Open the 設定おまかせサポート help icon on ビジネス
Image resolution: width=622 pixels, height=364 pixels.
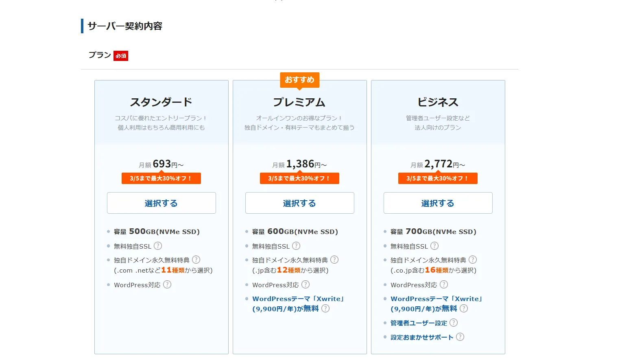click(460, 337)
